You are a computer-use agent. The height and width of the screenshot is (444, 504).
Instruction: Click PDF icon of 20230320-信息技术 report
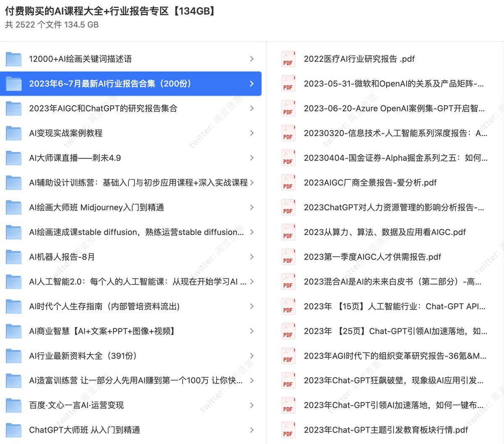[288, 133]
